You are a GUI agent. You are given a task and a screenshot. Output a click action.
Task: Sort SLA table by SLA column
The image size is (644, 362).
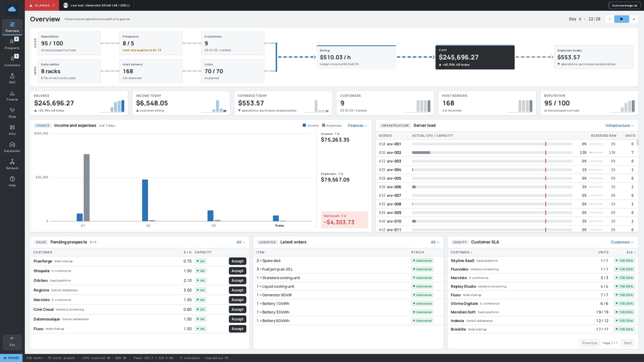pyautogui.click(x=631, y=252)
